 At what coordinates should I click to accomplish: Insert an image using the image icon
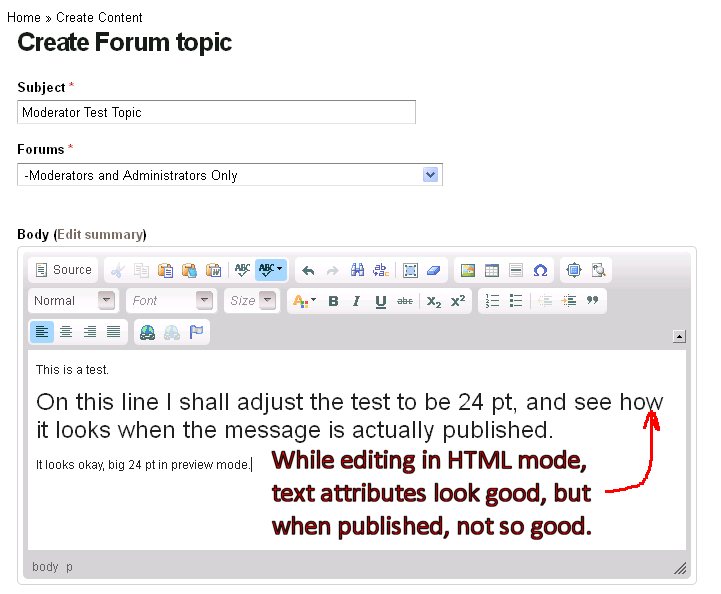pyautogui.click(x=467, y=270)
